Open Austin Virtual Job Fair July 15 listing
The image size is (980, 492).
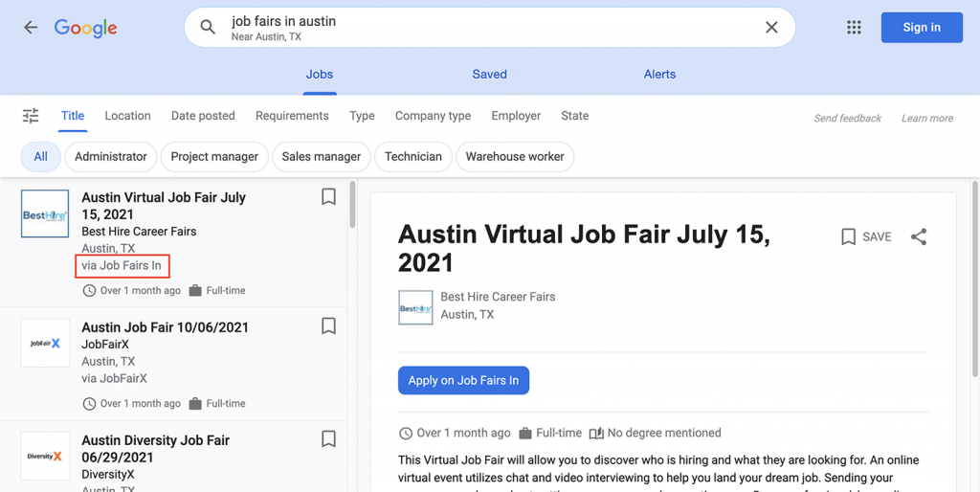174,243
